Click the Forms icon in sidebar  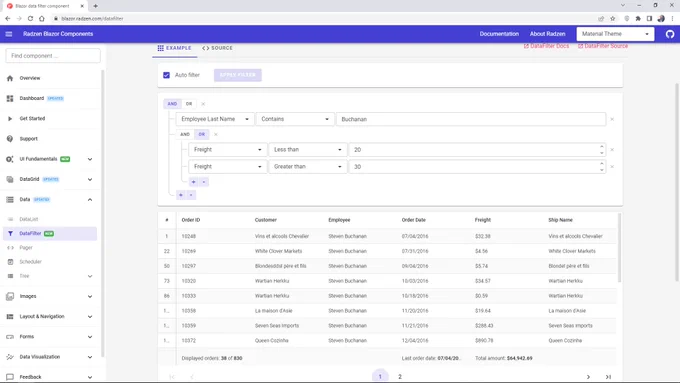pos(10,337)
